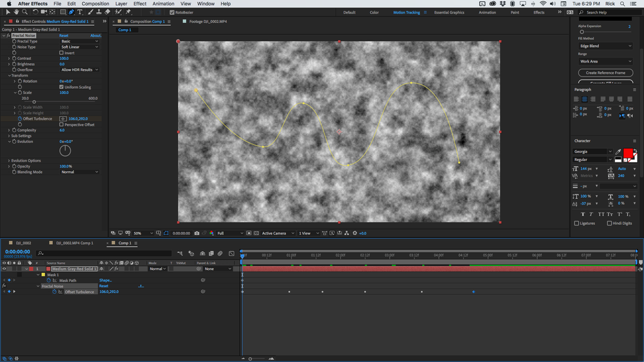This screenshot has width=644, height=362.
Task: Open the Fill Method Edge Blend dropdown
Action: point(605,46)
